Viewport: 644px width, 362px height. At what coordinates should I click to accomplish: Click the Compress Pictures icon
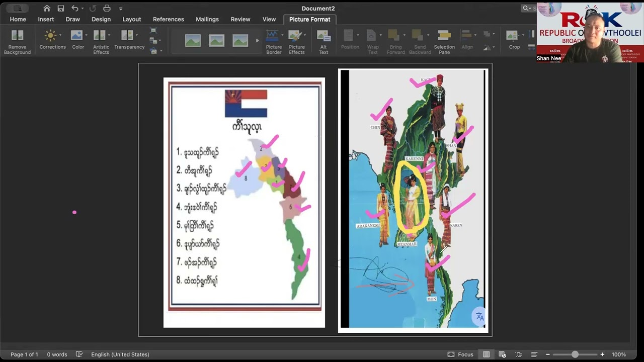[x=153, y=31]
